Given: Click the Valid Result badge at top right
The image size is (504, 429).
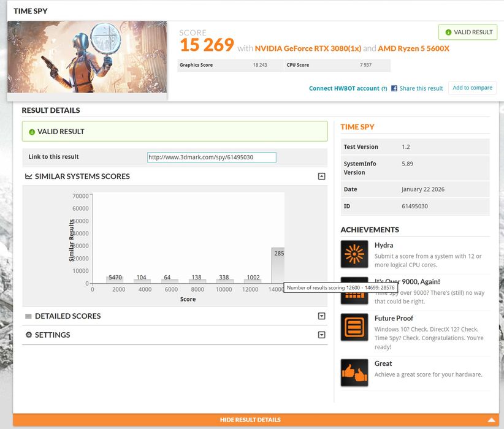Looking at the screenshot, I should click(468, 32).
